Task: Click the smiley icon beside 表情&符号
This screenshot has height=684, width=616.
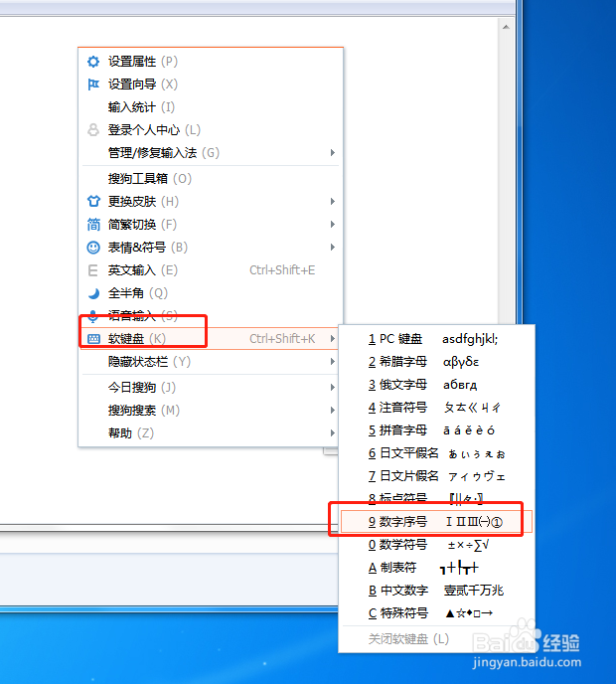Action: click(x=93, y=248)
